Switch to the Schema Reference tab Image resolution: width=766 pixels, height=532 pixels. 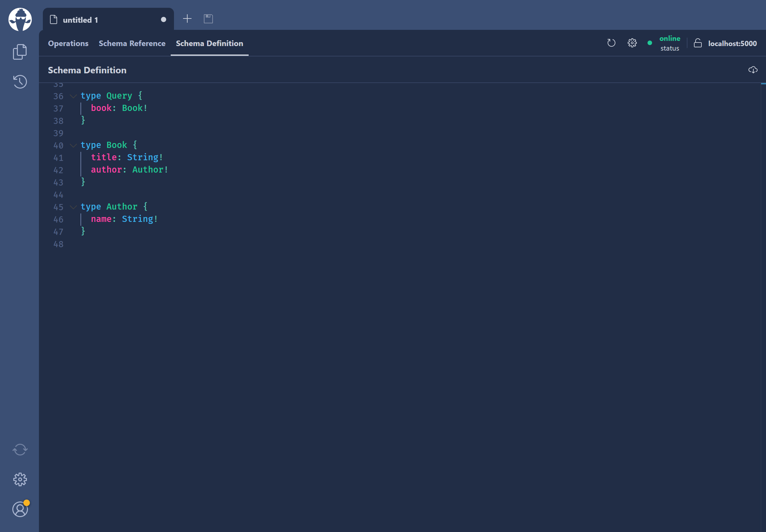(132, 44)
